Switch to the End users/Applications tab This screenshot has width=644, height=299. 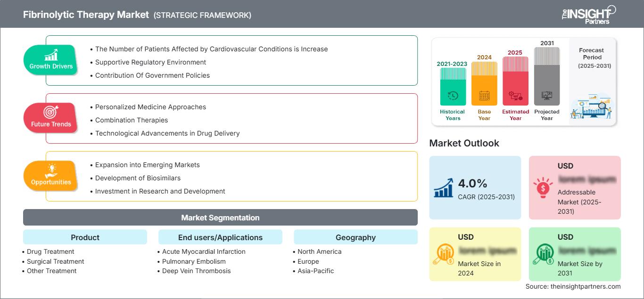(x=220, y=237)
